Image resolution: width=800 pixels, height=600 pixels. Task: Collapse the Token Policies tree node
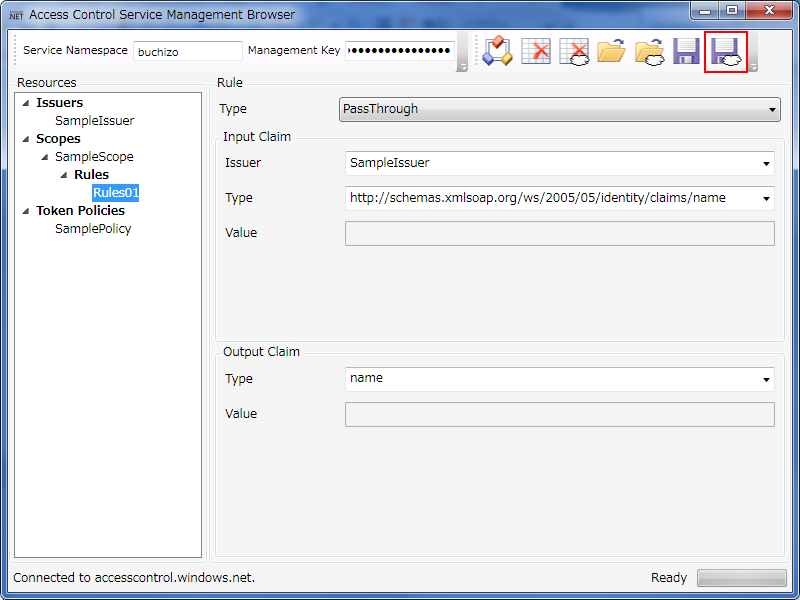tap(26, 211)
